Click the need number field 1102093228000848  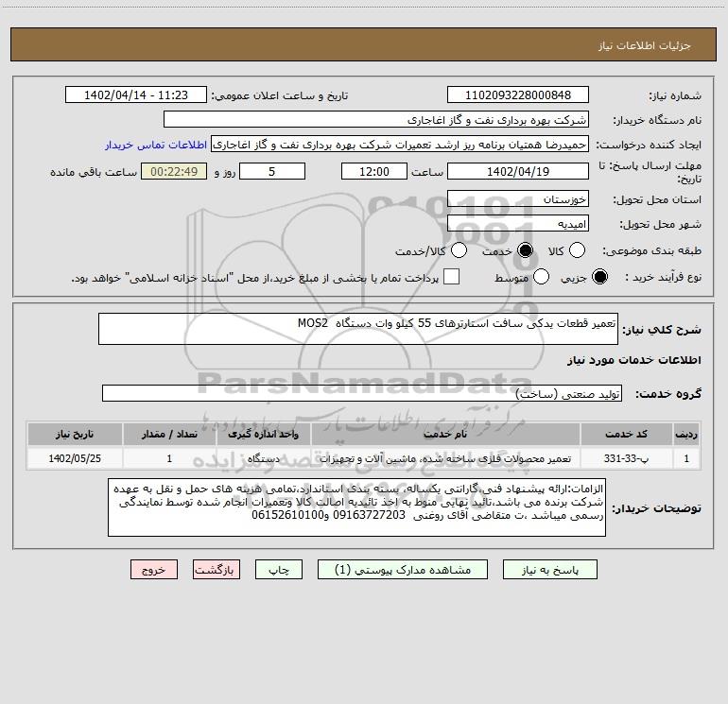(518, 95)
